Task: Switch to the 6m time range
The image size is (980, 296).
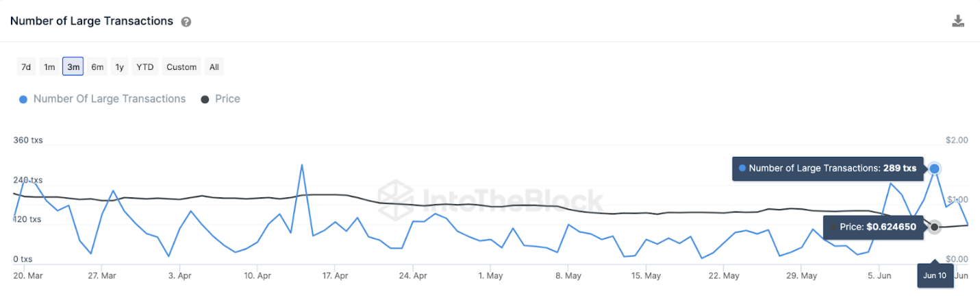Action: (x=97, y=66)
